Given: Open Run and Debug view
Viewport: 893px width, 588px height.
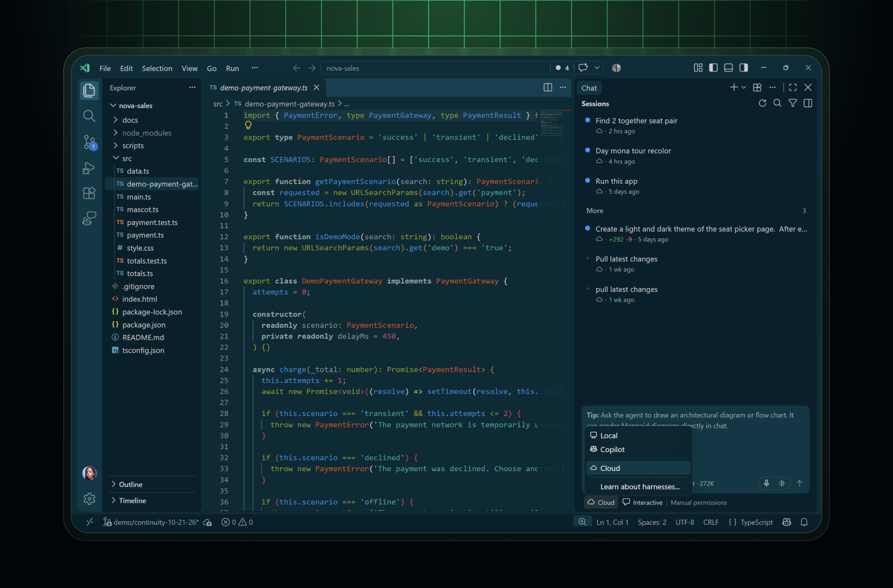Looking at the screenshot, I should click(x=89, y=168).
